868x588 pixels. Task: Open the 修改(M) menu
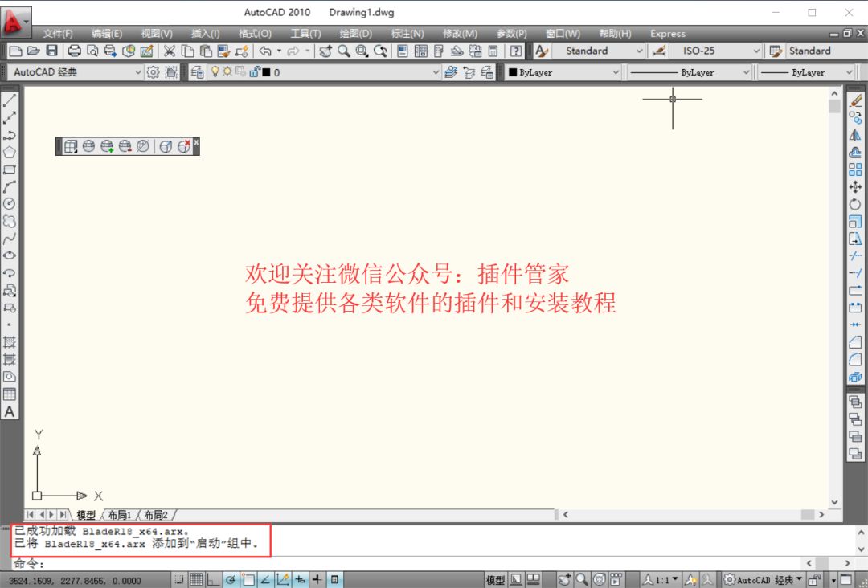click(x=460, y=34)
